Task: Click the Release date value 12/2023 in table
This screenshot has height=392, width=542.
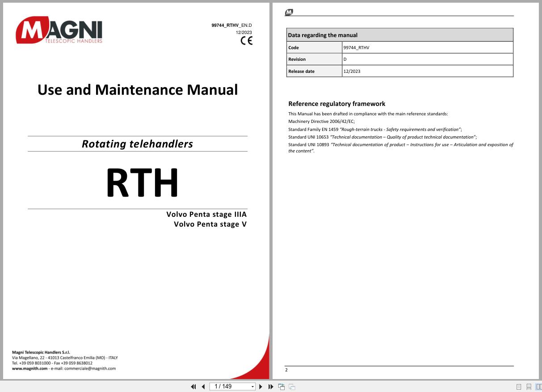Action: [x=428, y=71]
